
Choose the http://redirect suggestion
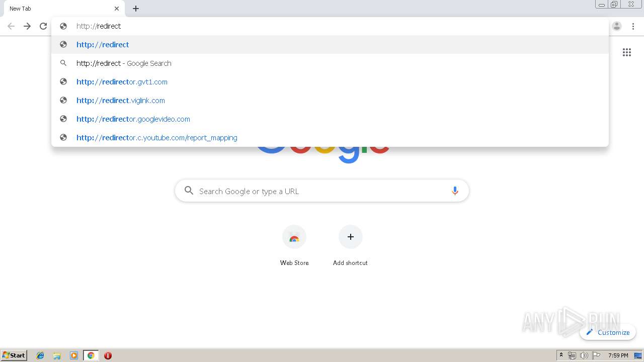[330, 44]
